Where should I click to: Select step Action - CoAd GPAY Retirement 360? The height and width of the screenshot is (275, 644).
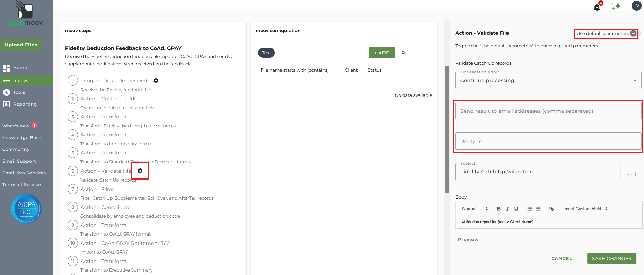[x=125, y=243]
